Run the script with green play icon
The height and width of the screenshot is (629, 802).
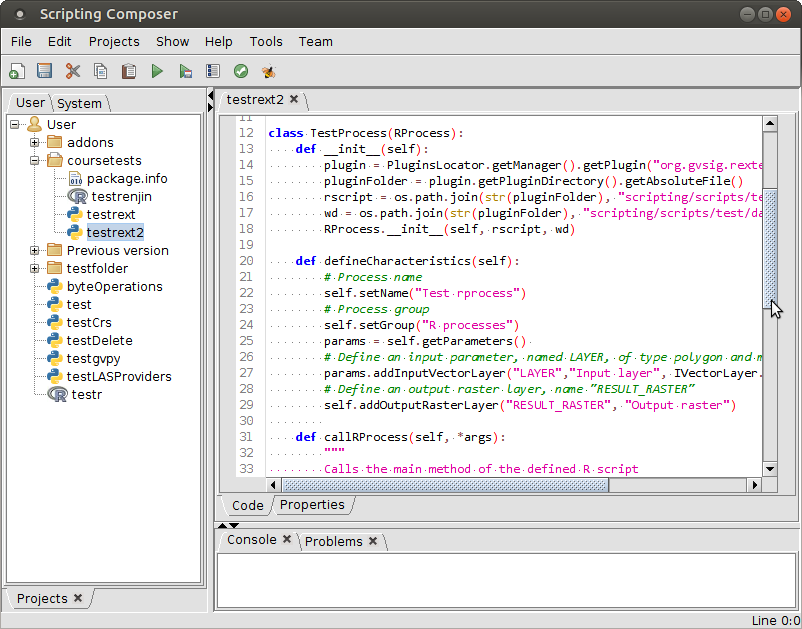[157, 71]
